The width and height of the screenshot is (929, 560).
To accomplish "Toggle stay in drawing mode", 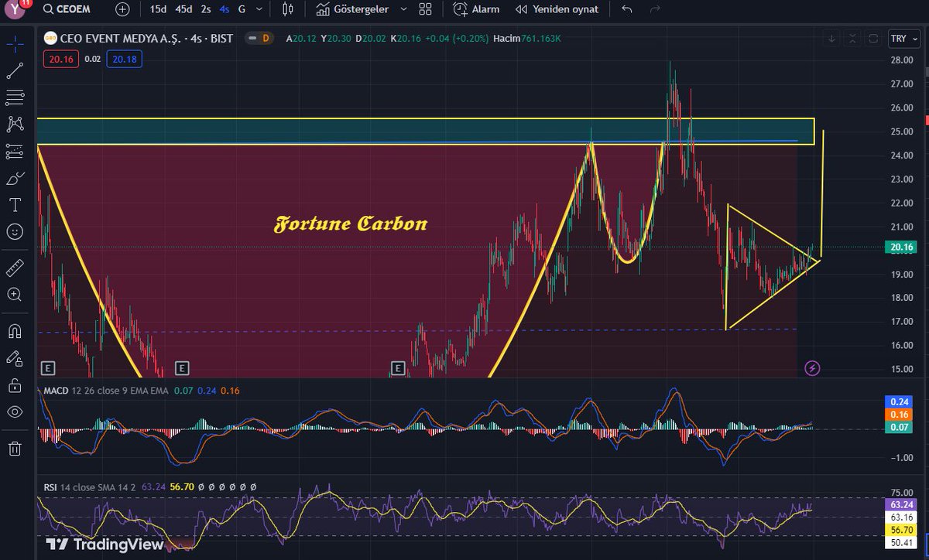I will 15,358.
